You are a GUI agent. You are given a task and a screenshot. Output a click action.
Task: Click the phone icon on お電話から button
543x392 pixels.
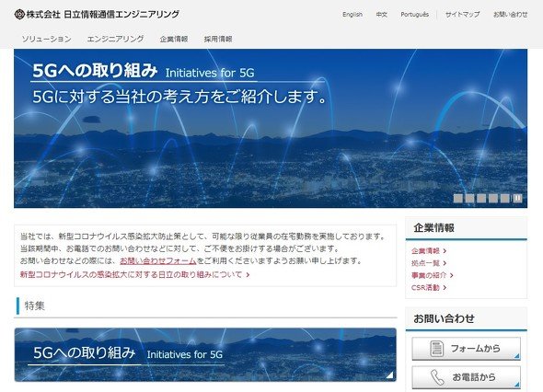coord(437,377)
